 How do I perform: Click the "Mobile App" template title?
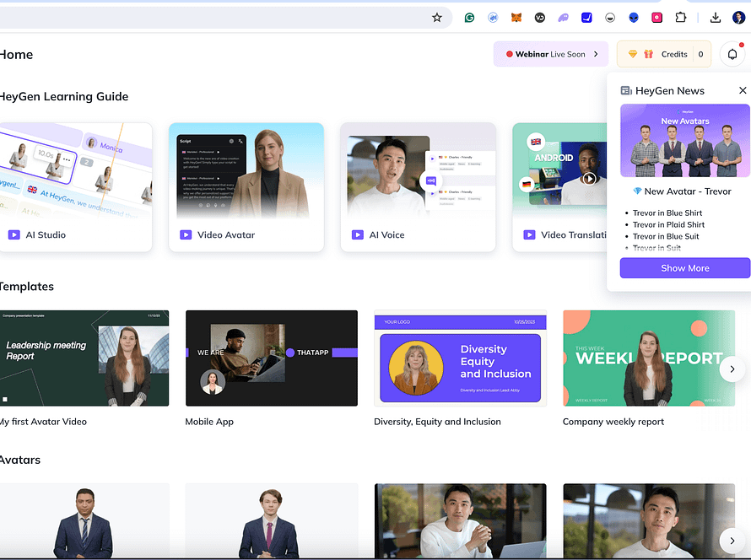209,422
